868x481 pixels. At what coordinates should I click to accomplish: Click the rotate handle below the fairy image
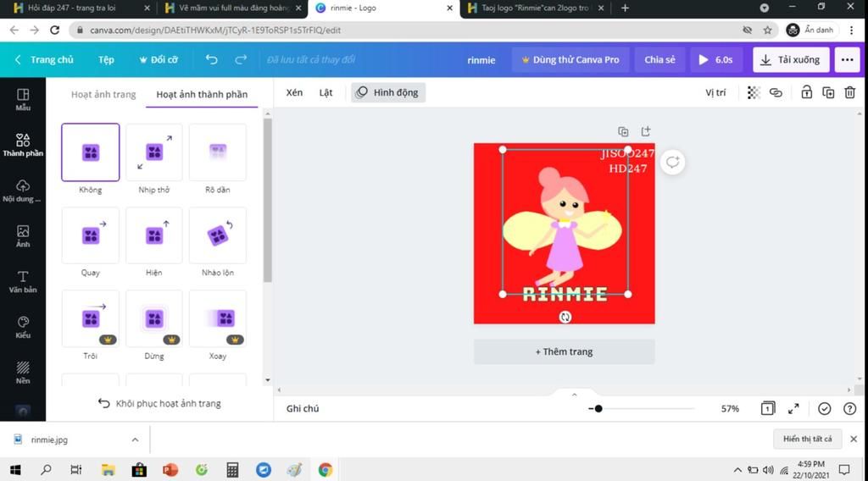tap(565, 317)
